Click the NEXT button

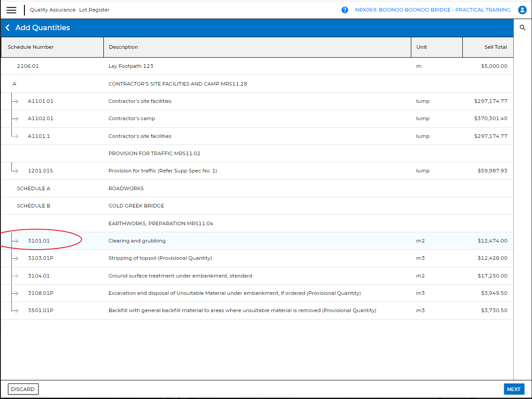[x=514, y=389]
